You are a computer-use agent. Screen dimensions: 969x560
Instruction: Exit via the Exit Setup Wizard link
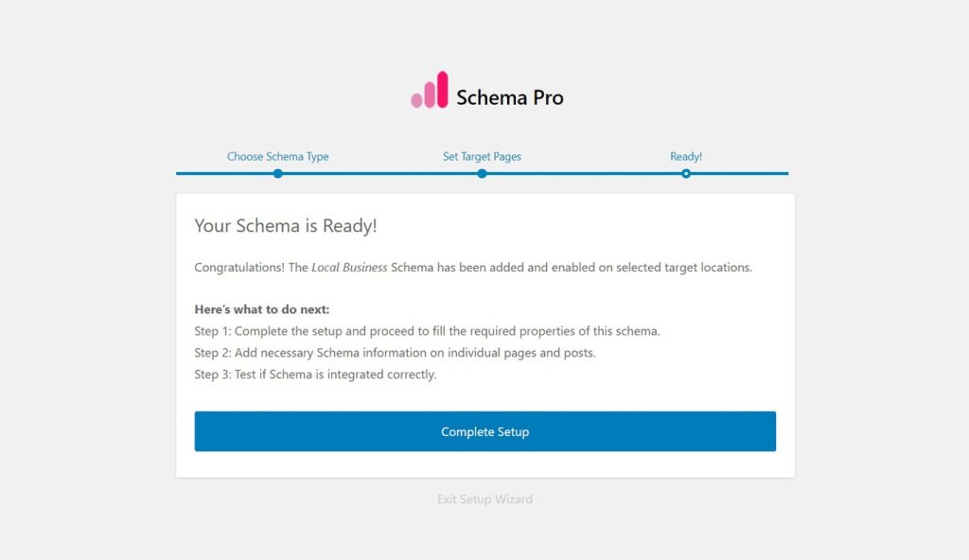[x=484, y=499]
